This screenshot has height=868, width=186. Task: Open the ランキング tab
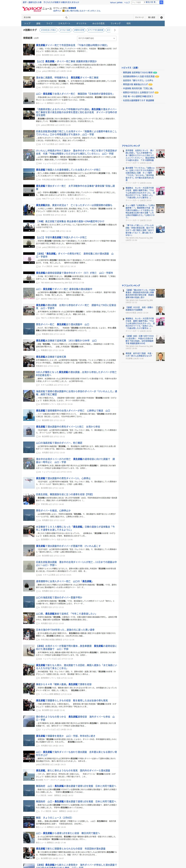click(115, 24)
